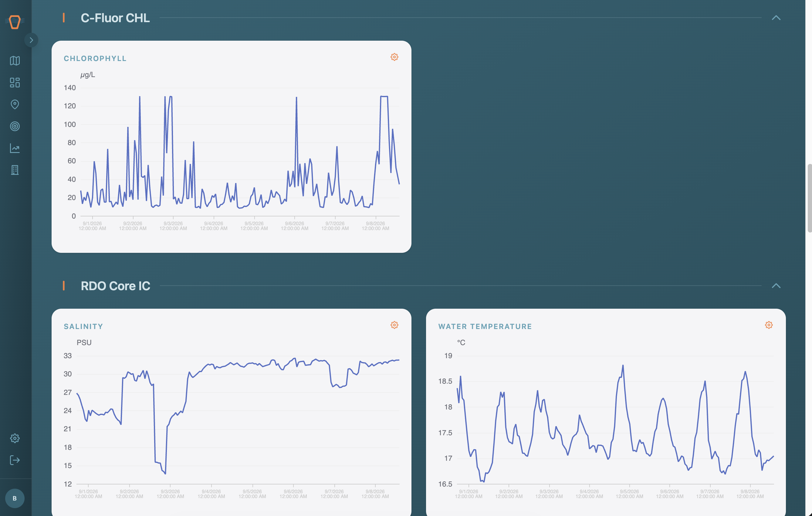Click the orange logo in the sidebar
812x516 pixels.
15,22
